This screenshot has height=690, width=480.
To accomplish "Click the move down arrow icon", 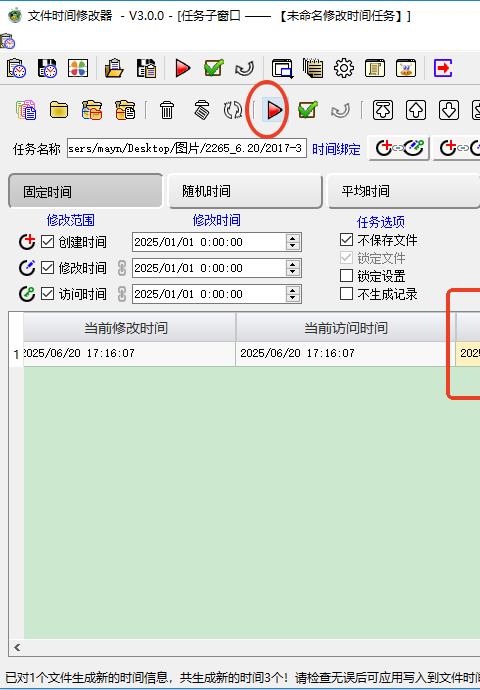I will 449,110.
